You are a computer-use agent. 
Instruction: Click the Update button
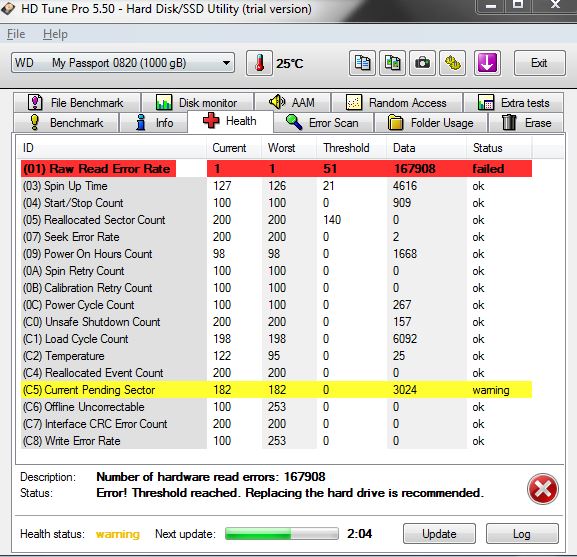(439, 533)
